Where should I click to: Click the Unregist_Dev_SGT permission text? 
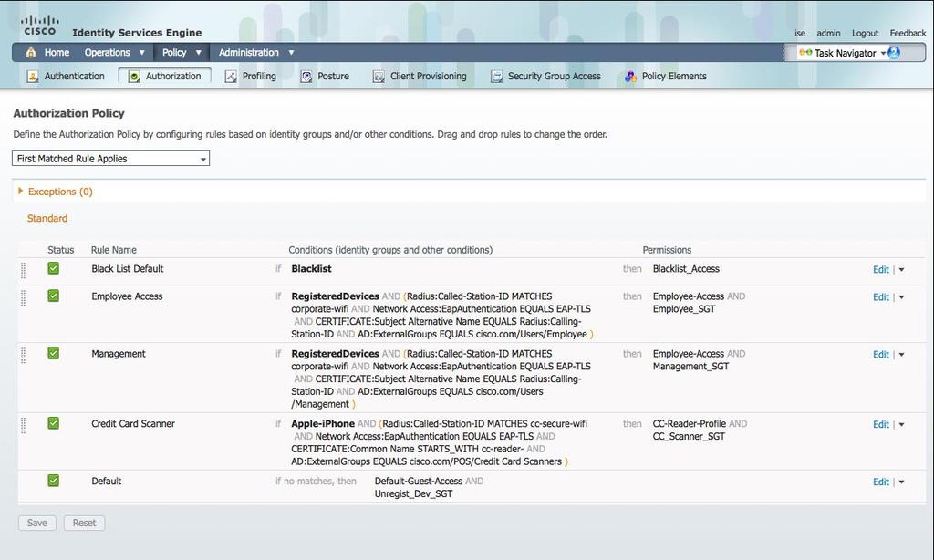click(413, 493)
